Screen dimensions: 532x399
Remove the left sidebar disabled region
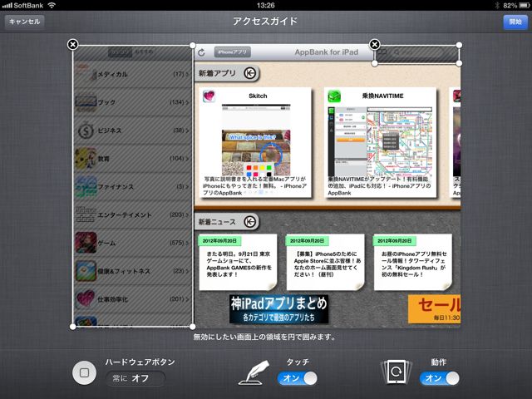tap(73, 44)
